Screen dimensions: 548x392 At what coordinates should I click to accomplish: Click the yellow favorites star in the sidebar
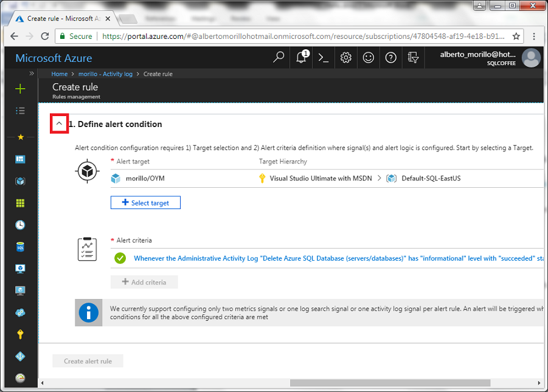point(21,137)
